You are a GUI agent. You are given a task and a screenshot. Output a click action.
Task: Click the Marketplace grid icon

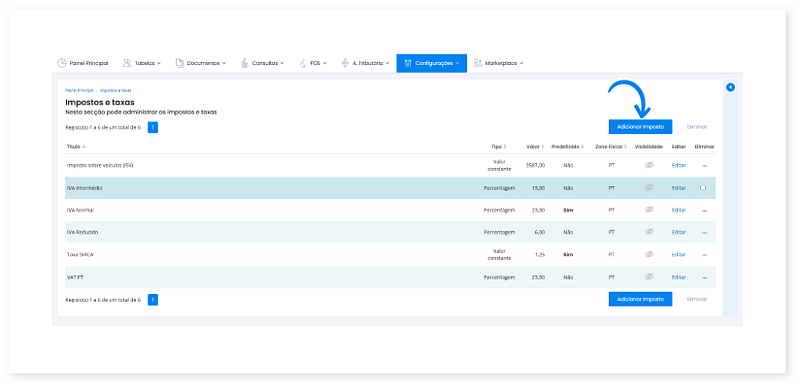478,63
